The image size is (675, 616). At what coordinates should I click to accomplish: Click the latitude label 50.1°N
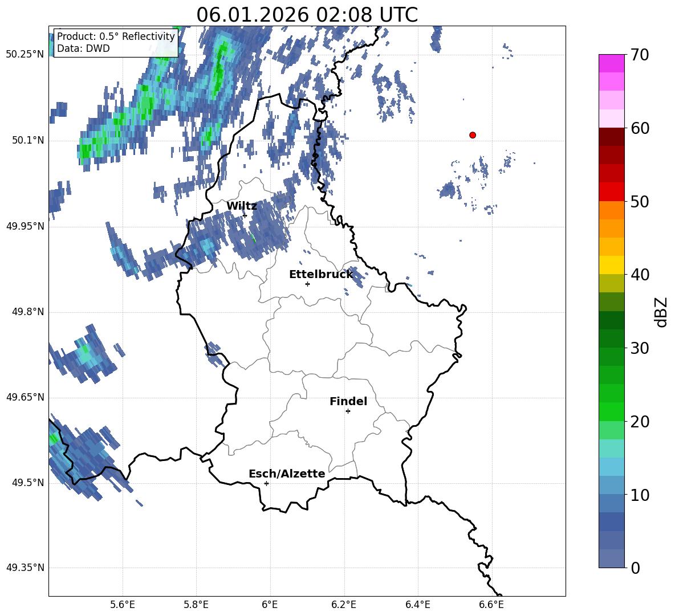pyautogui.click(x=28, y=140)
